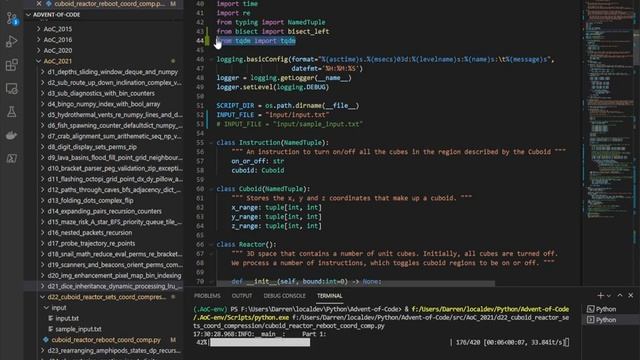The image size is (640, 360).
Task: Fold the Cuboid class at line 60
Action: [x=211, y=189]
